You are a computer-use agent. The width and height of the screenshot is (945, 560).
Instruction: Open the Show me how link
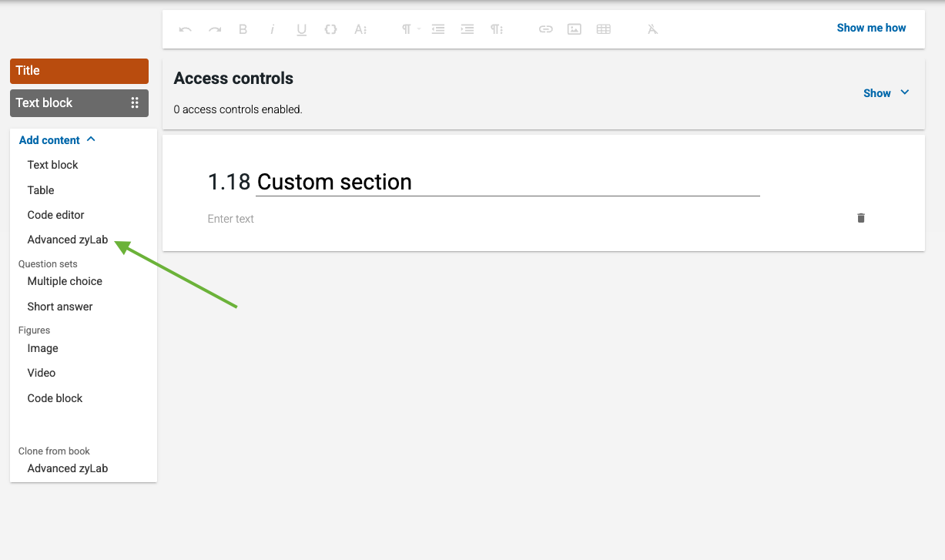point(871,28)
